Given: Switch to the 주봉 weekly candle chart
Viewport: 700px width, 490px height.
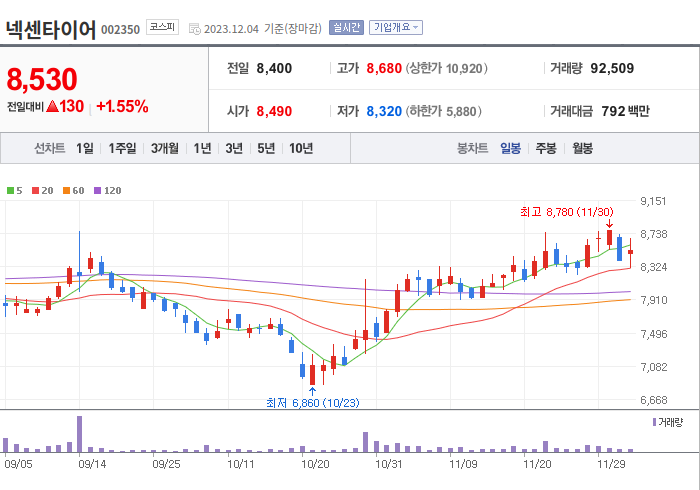Looking at the screenshot, I should click(x=546, y=148).
